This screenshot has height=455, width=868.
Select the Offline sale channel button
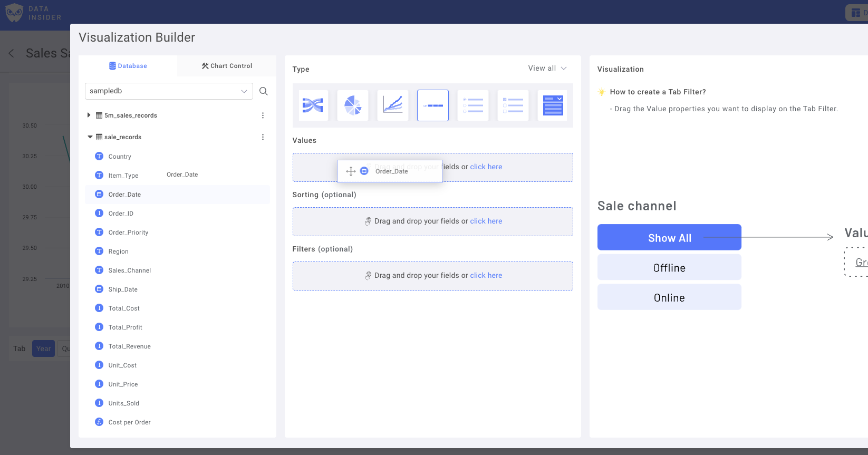(669, 268)
